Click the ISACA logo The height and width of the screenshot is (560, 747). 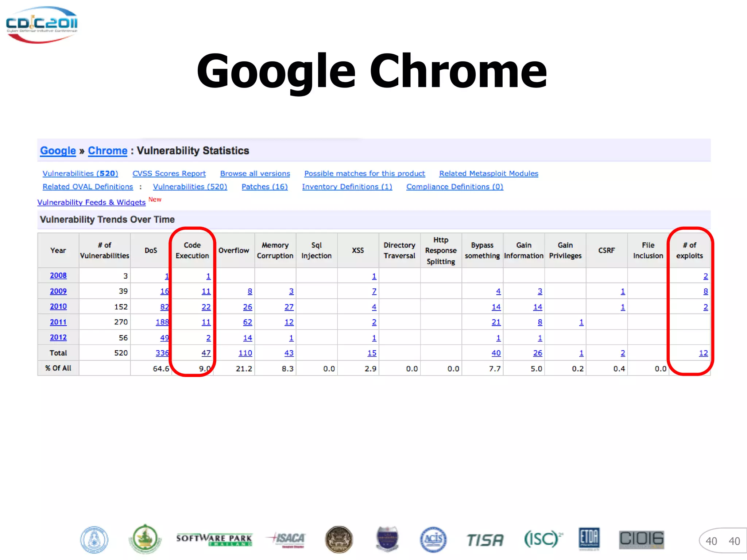pos(286,540)
